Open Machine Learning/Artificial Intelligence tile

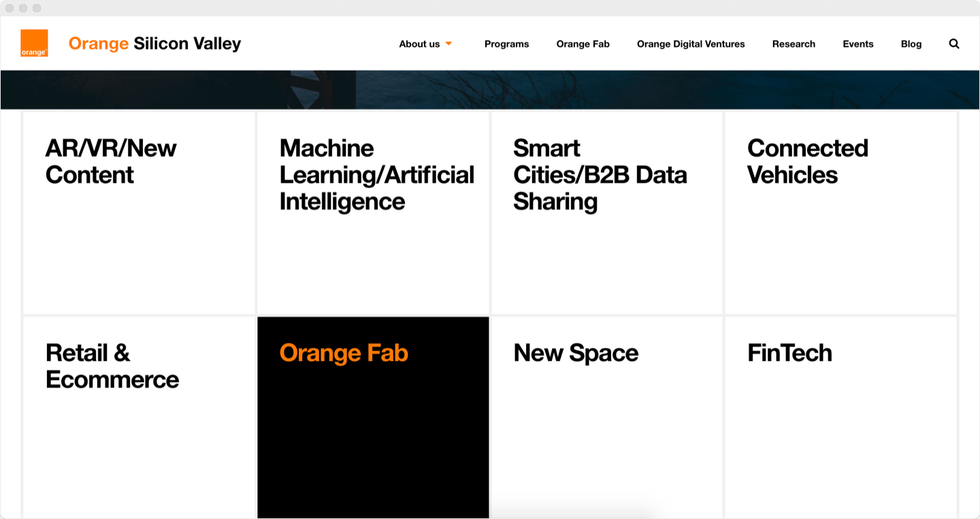pos(373,213)
